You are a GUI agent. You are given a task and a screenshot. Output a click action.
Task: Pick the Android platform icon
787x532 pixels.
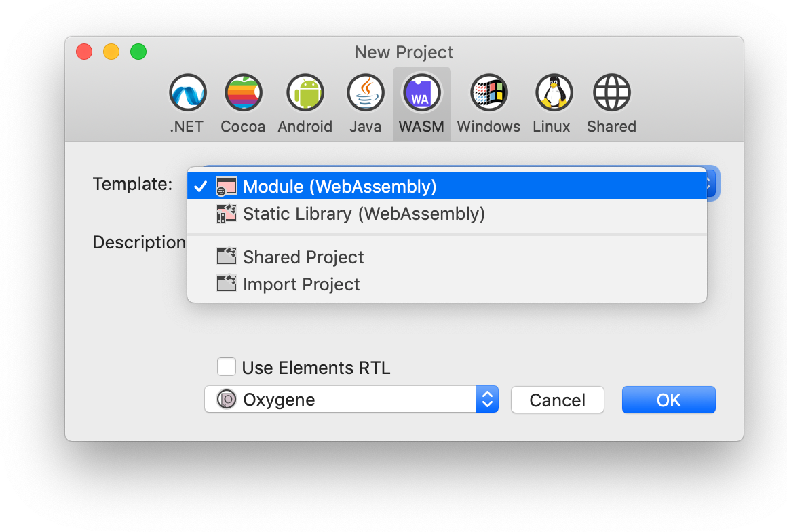(305, 93)
